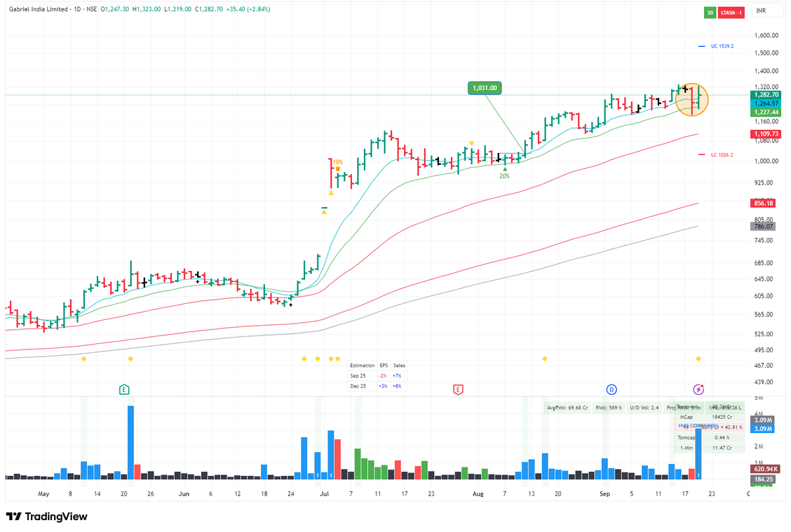
Task: Click the 925.00 price axis label
Action: pyautogui.click(x=764, y=183)
